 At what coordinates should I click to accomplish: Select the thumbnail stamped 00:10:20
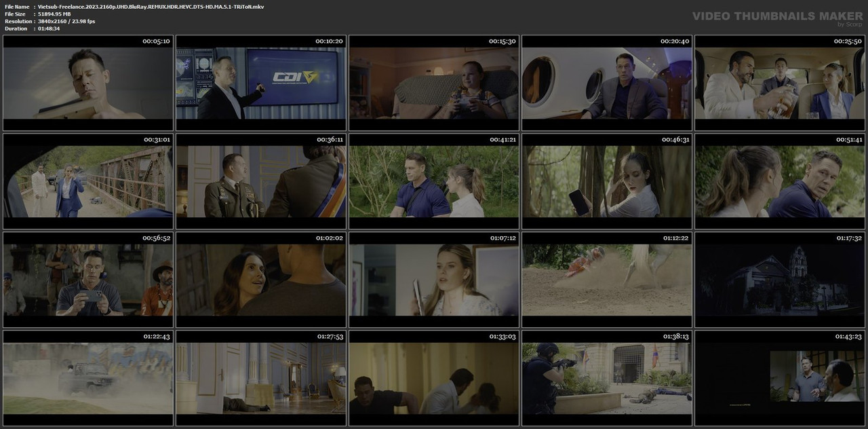tap(261, 83)
